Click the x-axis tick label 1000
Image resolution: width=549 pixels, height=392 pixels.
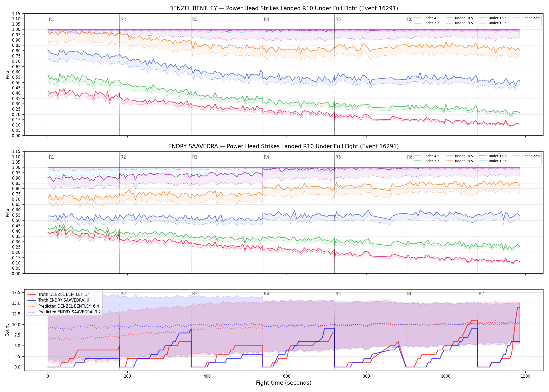[x=446, y=376]
